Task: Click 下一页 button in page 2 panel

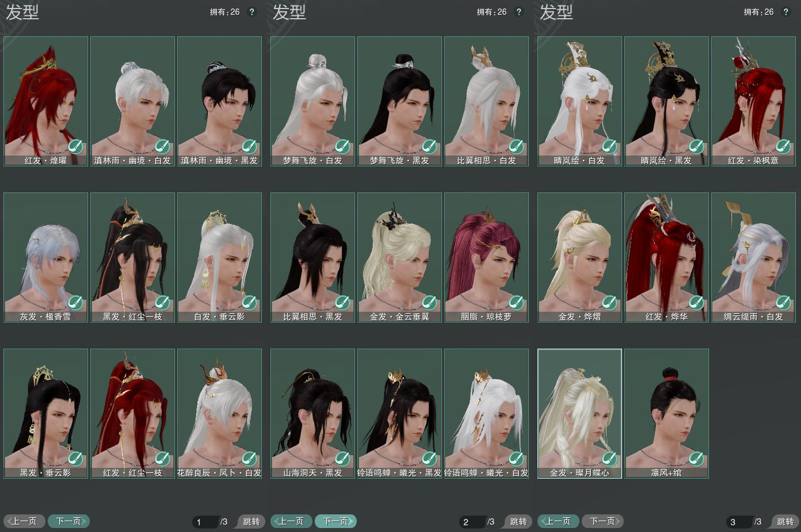Action: point(336,521)
